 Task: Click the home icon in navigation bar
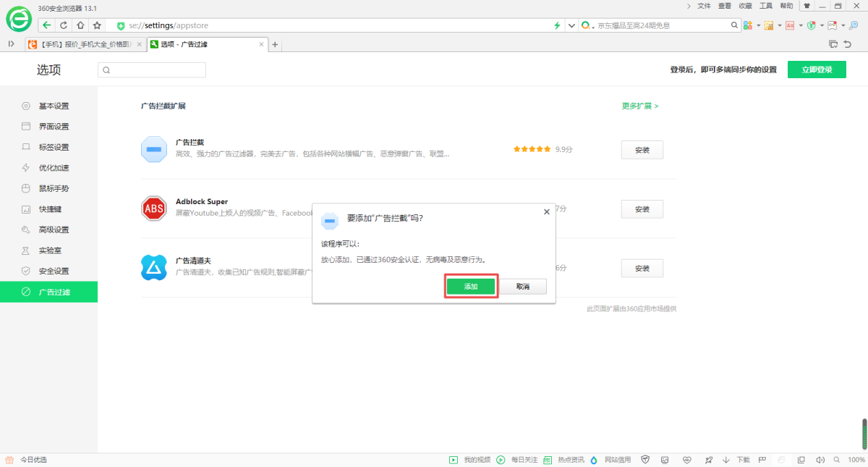(x=80, y=25)
